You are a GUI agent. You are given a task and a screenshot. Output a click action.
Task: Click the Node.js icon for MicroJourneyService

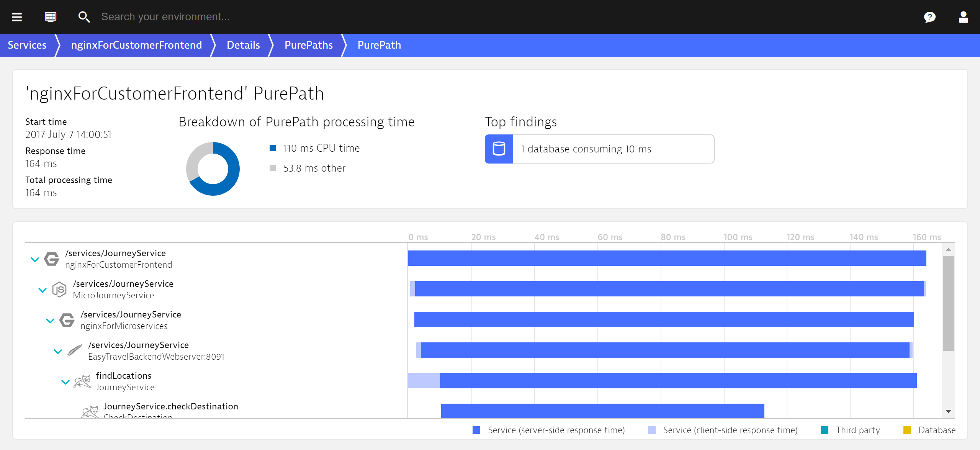coord(59,290)
